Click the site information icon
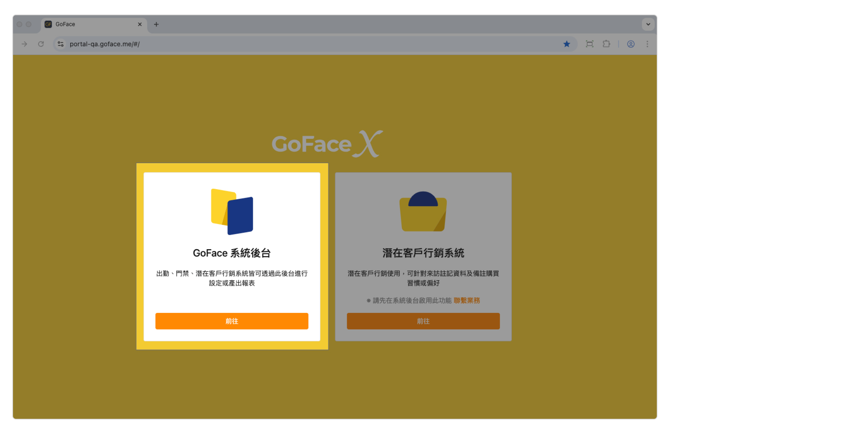This screenshot has width=868, height=434. coord(61,44)
